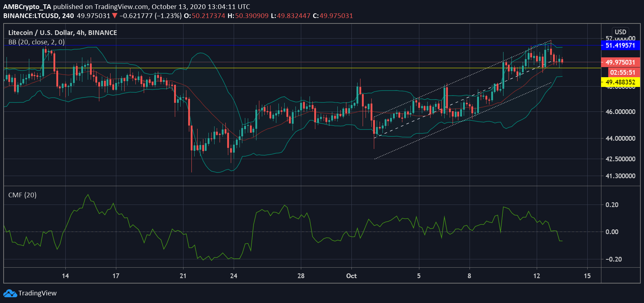Click the 41.300000 level on price scale
This screenshot has width=644, height=303.
click(620, 176)
